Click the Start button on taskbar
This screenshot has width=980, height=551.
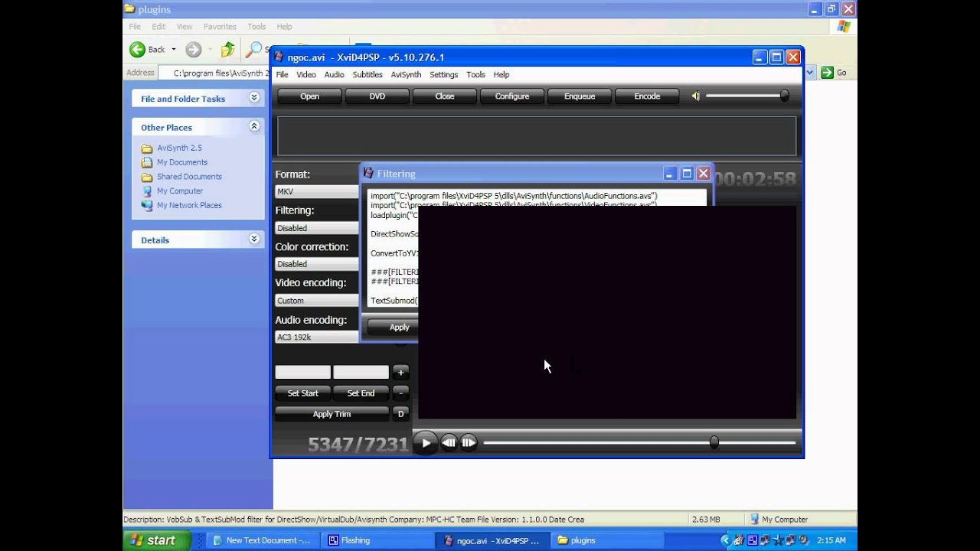click(155, 540)
